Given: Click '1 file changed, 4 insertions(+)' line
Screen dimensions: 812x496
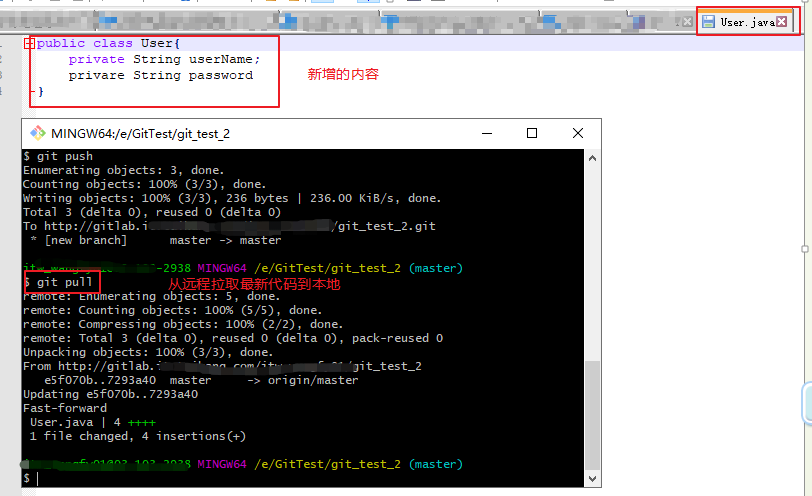Looking at the screenshot, I should tap(138, 436).
